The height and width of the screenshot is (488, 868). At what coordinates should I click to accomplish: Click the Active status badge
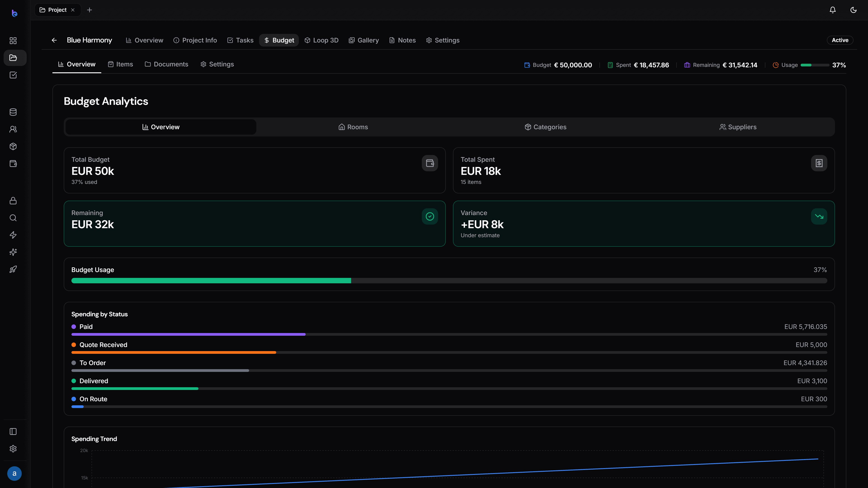pos(840,40)
